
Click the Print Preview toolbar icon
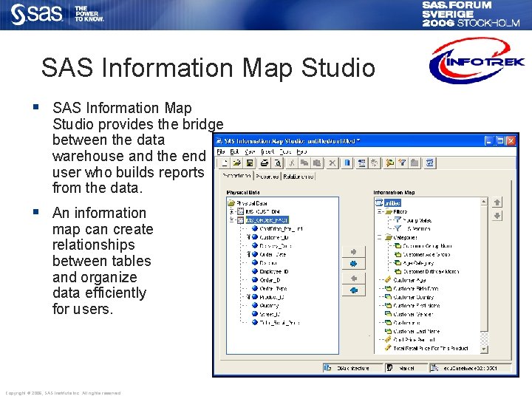[278, 163]
